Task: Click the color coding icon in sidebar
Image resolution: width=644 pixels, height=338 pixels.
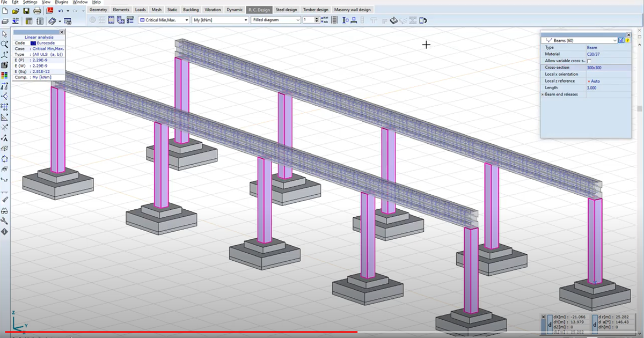Action: tap(5, 76)
